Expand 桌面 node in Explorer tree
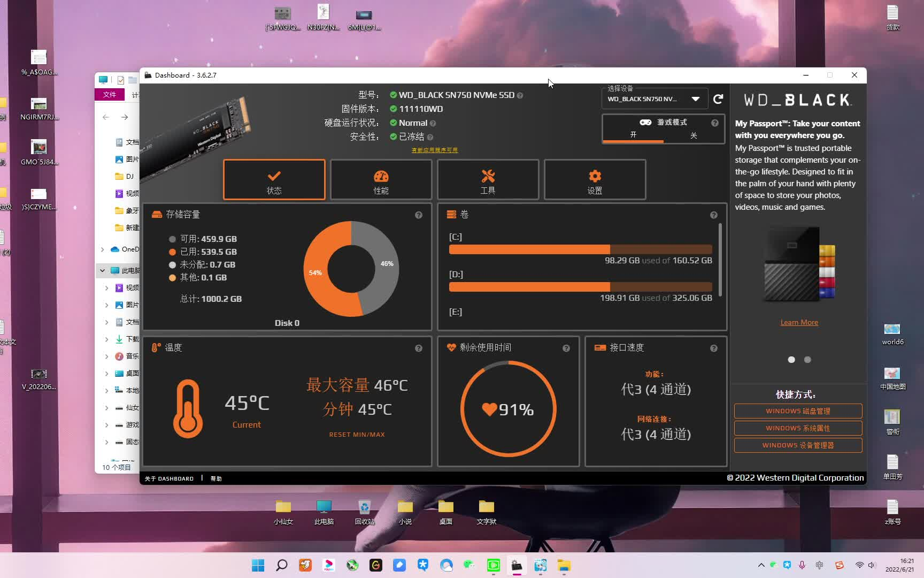 pyautogui.click(x=107, y=374)
